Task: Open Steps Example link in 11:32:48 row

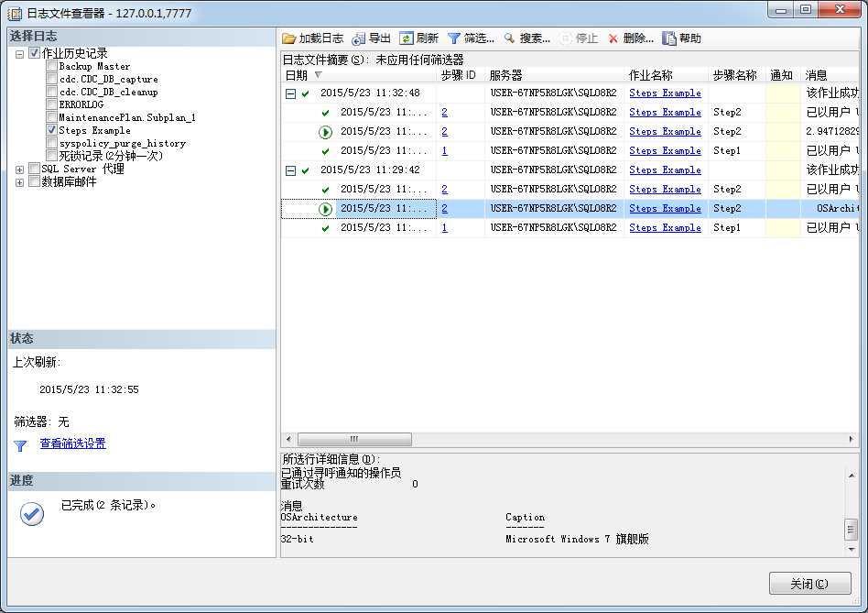Action: [665, 93]
